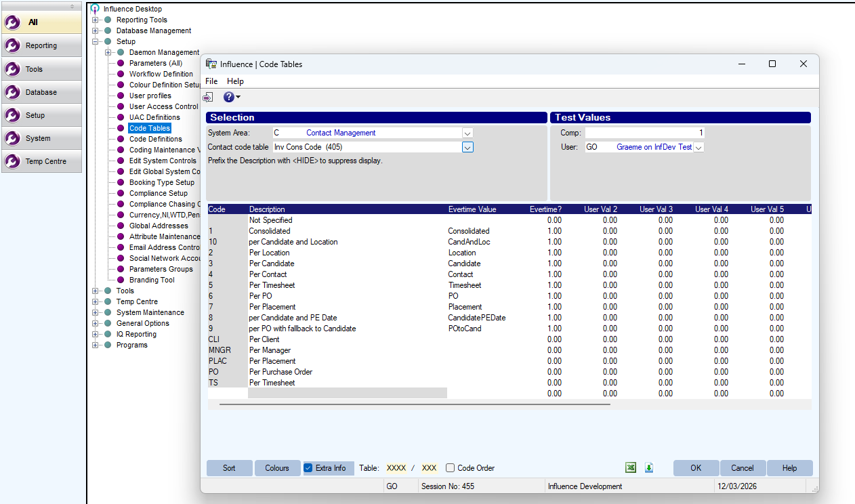The image size is (855, 504).
Task: Click the Sort button
Action: 229,468
